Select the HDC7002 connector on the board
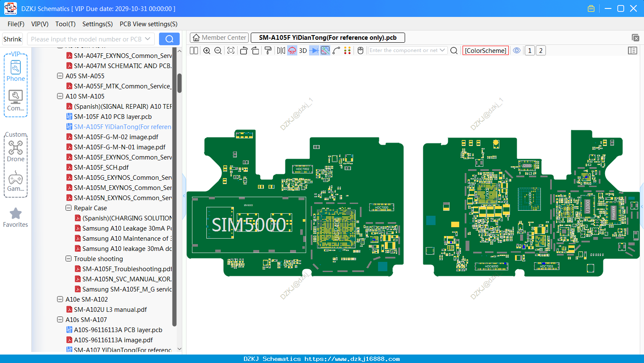644x363 pixels. 303,169
